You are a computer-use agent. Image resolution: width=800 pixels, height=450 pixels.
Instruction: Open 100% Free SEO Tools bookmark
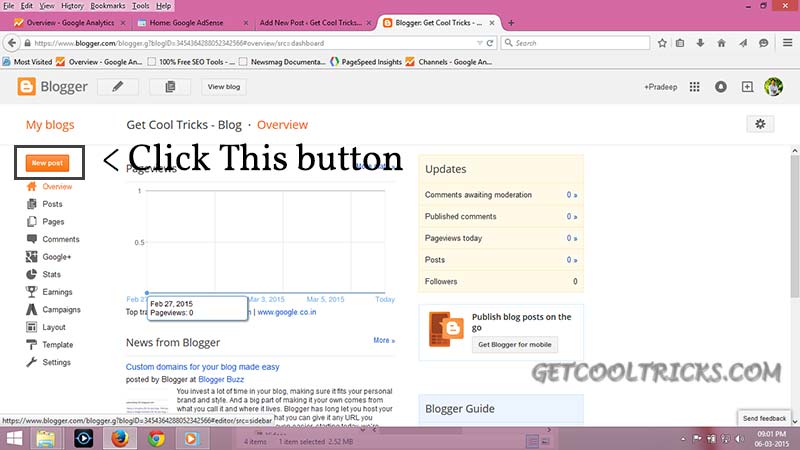click(x=191, y=62)
